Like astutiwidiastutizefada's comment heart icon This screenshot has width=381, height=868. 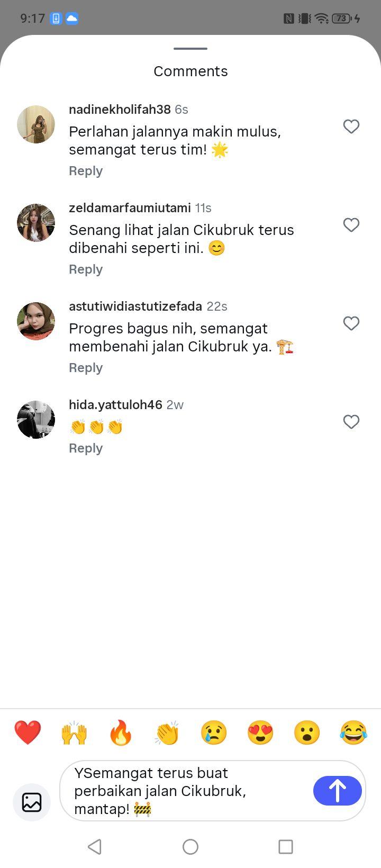(351, 323)
